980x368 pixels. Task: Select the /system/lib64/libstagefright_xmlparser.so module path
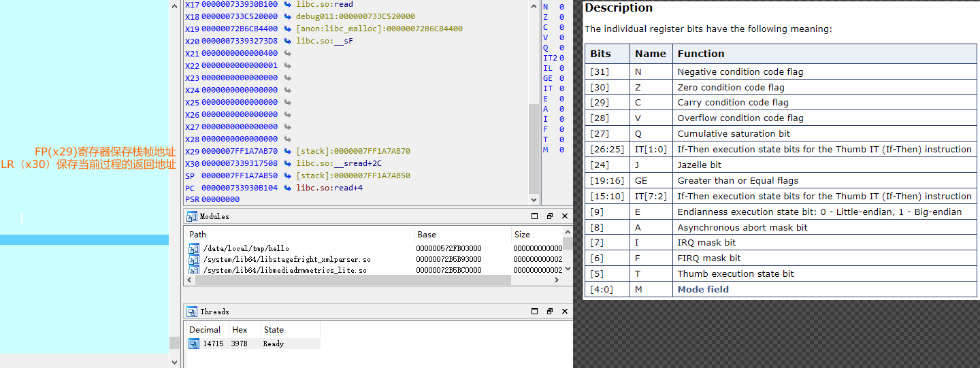287,259
